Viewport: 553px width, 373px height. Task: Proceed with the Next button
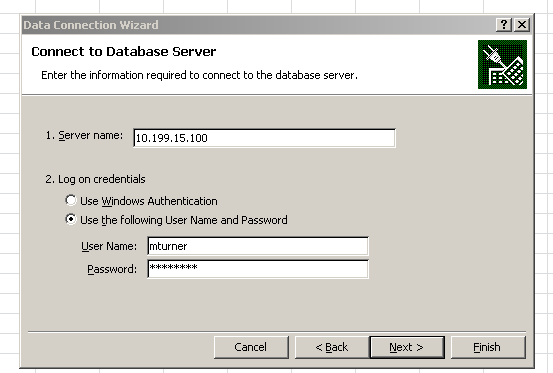[407, 347]
